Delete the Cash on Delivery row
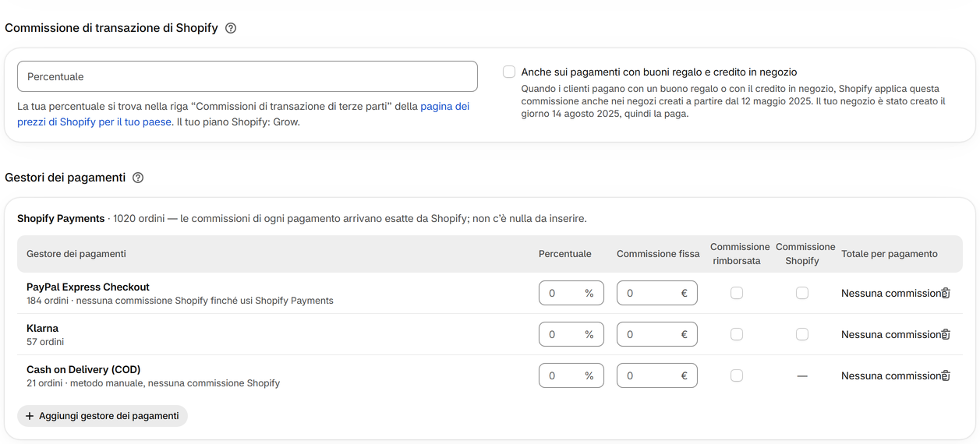This screenshot has width=980, height=444. (946, 375)
